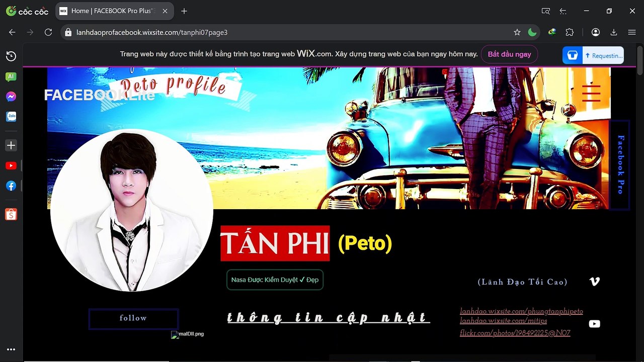
Task: Click the Bắt đầu ngay button
Action: [509, 54]
